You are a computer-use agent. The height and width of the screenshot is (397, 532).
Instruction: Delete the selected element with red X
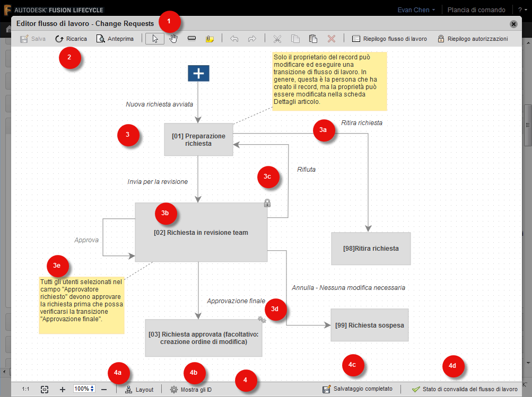click(x=331, y=38)
